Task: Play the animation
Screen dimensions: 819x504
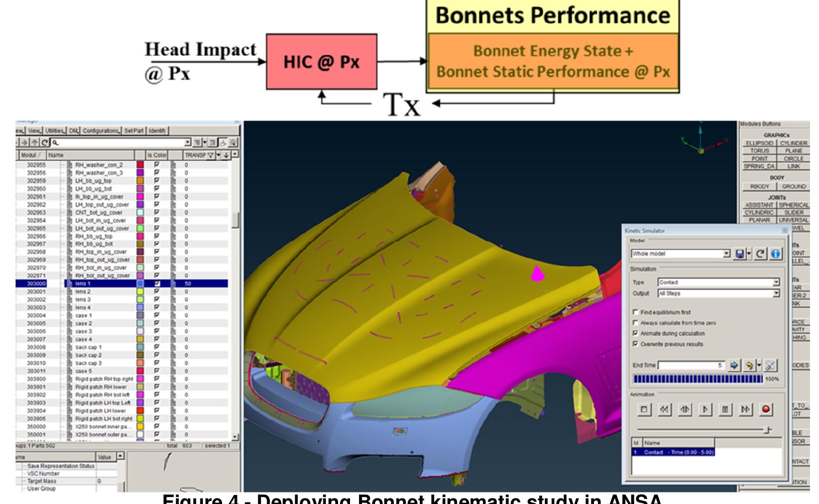Action: tap(705, 410)
